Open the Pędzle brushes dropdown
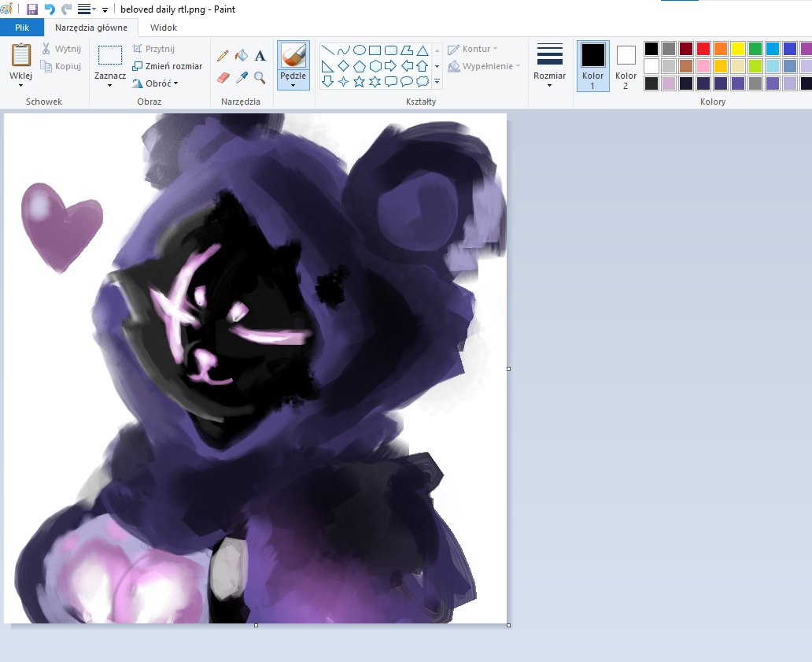 [293, 81]
